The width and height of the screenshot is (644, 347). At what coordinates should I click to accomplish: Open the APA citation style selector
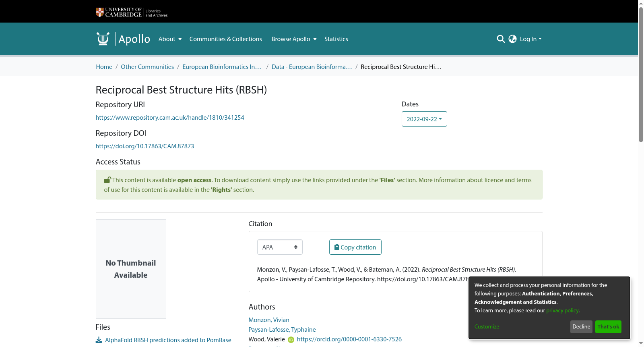(280, 247)
